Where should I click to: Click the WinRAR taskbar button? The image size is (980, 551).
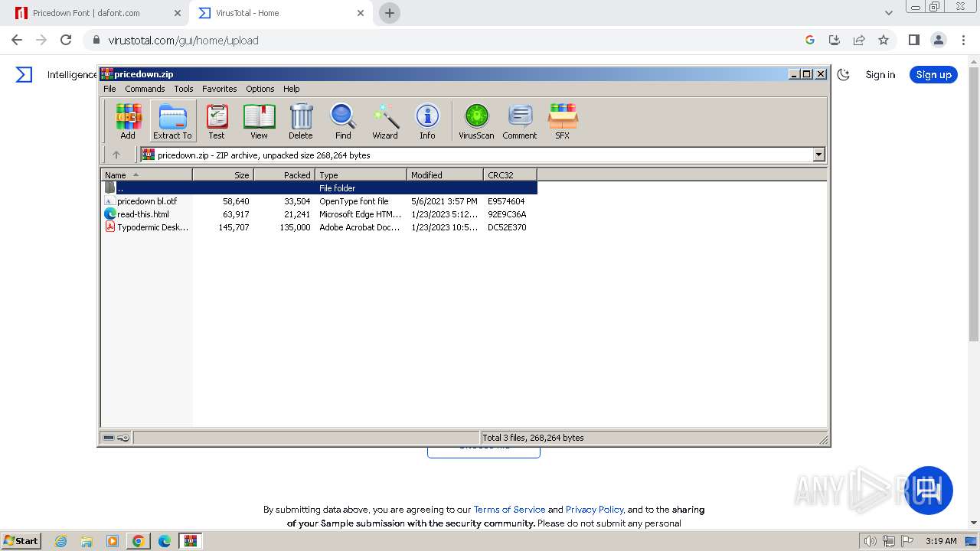(x=191, y=541)
